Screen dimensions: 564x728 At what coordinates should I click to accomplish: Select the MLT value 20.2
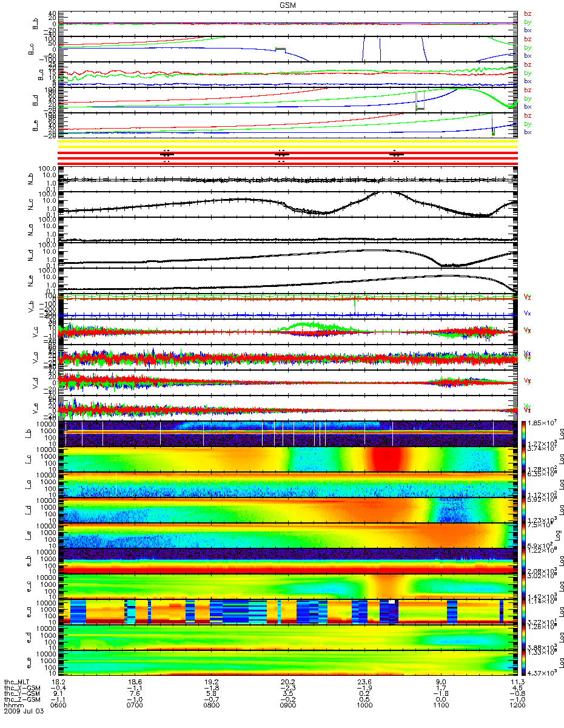point(287,681)
